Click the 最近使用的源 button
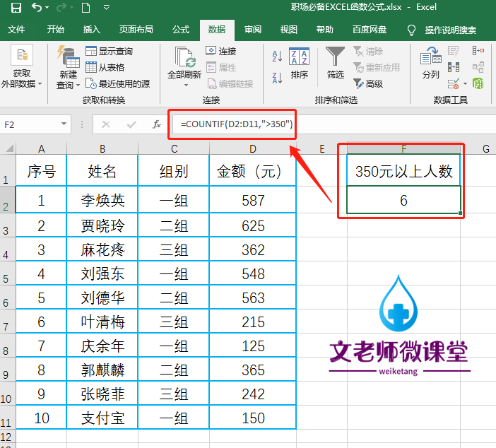 (x=118, y=83)
